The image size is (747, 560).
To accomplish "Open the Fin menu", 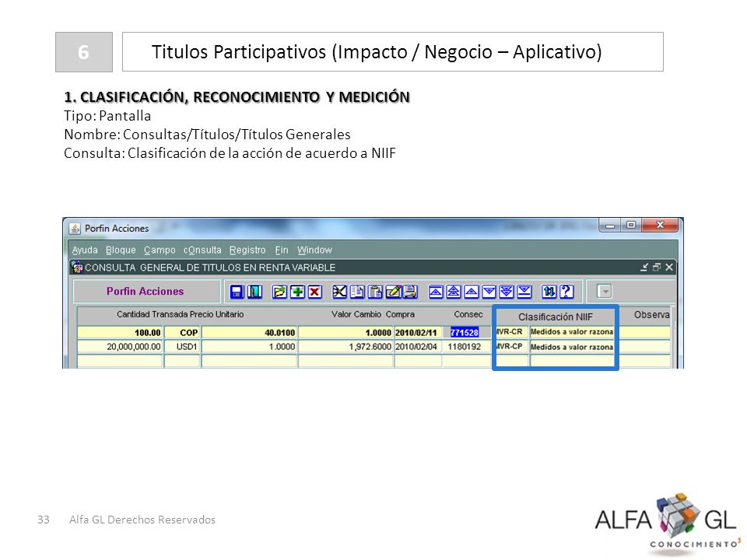I will 282,250.
